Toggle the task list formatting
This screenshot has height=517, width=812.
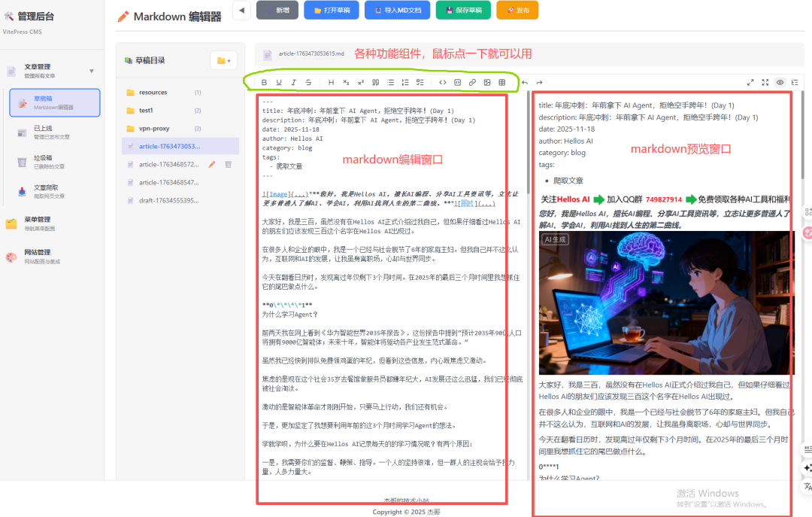(x=420, y=83)
